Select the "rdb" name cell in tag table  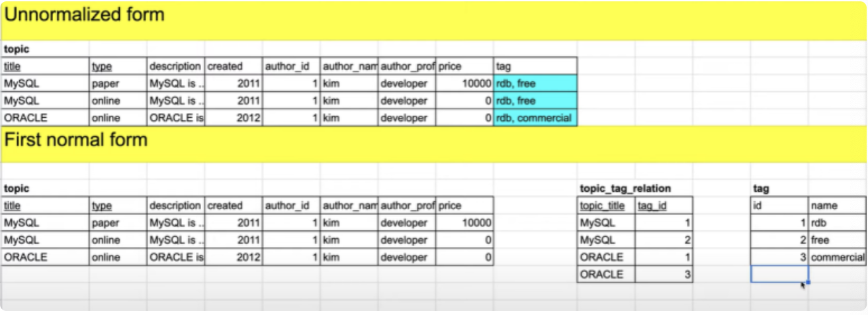point(837,223)
